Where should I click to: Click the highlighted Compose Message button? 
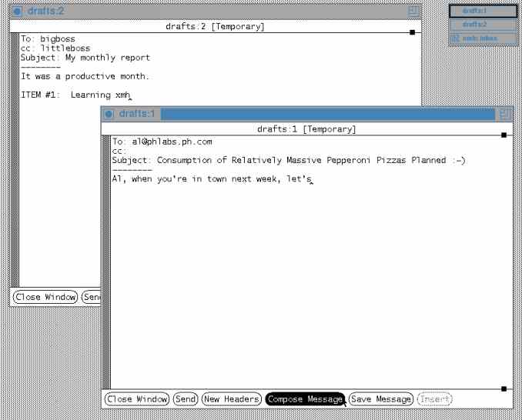[305, 399]
